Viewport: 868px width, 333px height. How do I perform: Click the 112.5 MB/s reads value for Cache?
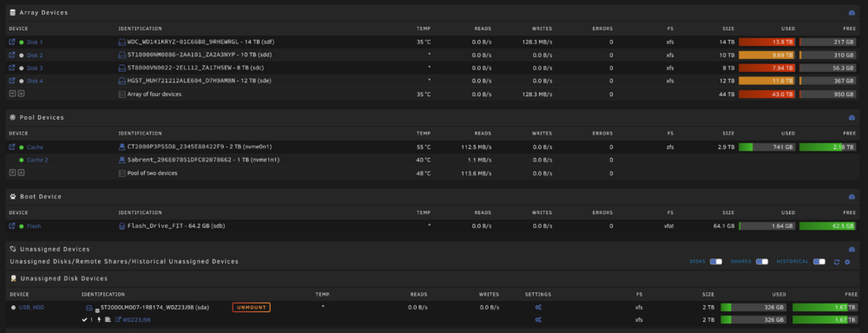point(476,147)
